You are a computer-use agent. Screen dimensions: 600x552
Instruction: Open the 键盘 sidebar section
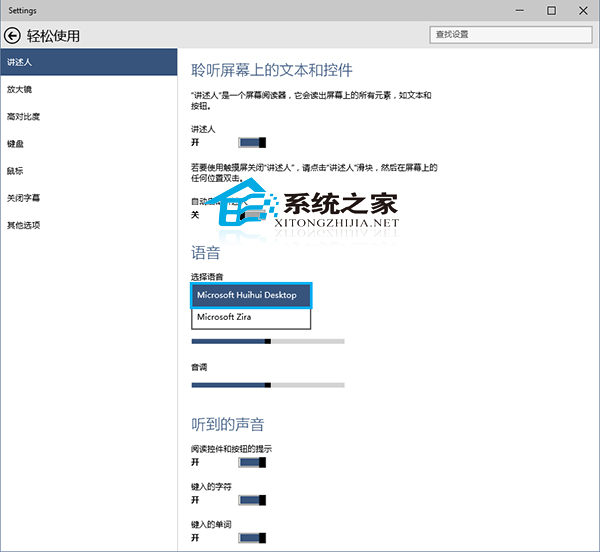(x=89, y=143)
